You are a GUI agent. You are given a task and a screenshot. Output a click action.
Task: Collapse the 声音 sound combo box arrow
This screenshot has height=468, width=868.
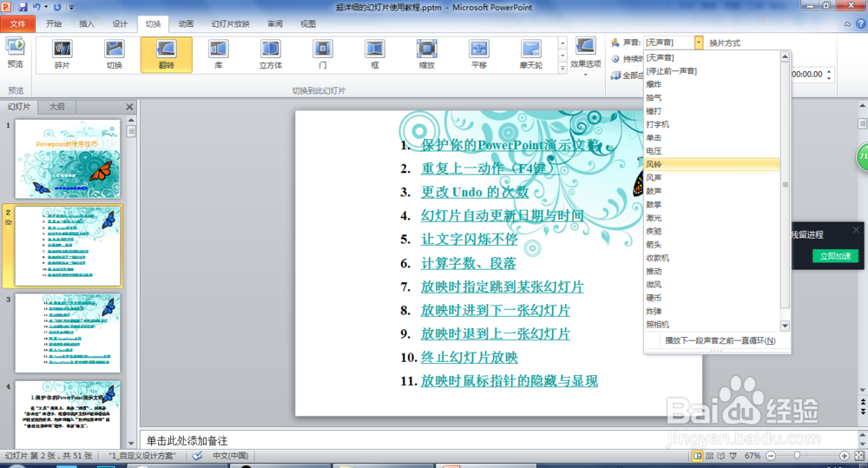[x=699, y=43]
